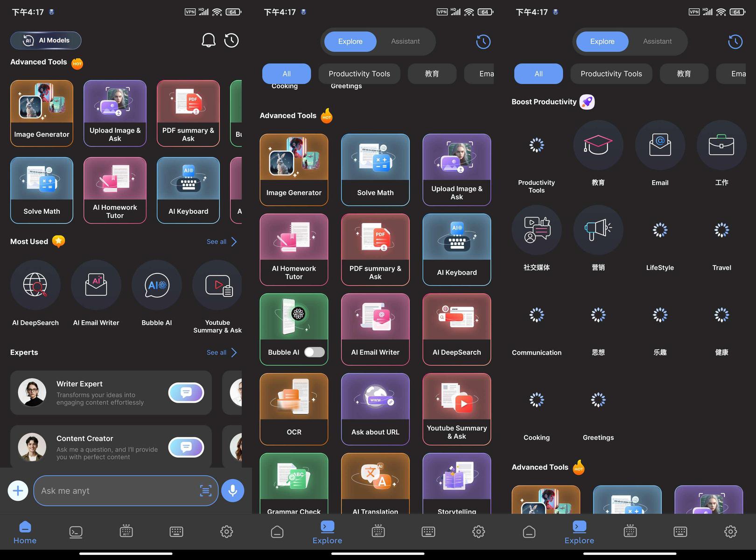Select the Email category envelope icon

660,146
